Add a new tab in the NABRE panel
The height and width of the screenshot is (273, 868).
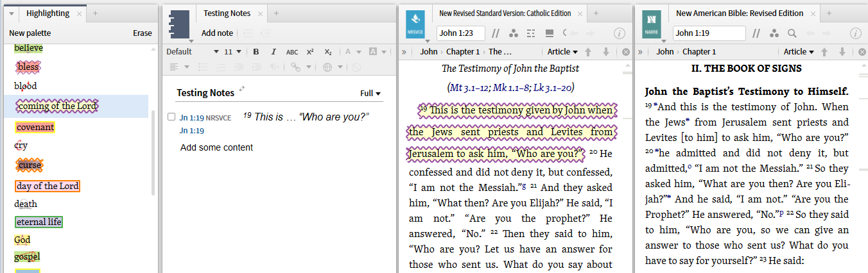pyautogui.click(x=828, y=13)
